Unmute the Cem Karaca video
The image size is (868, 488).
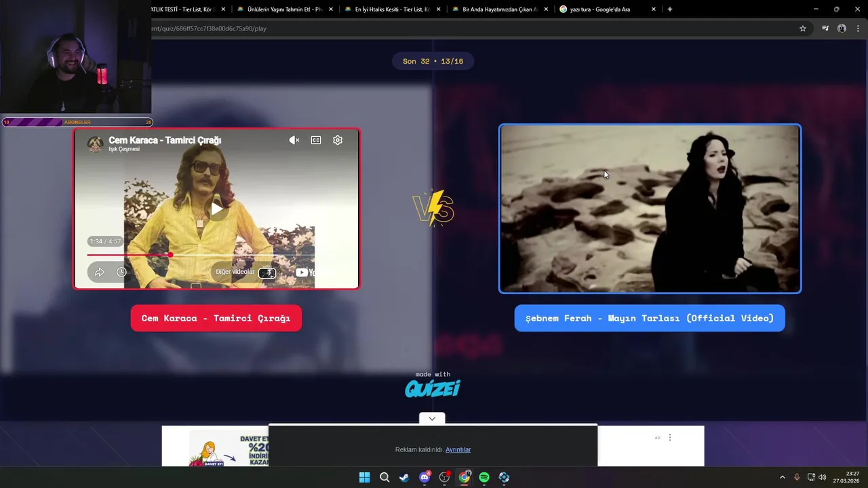(x=294, y=140)
